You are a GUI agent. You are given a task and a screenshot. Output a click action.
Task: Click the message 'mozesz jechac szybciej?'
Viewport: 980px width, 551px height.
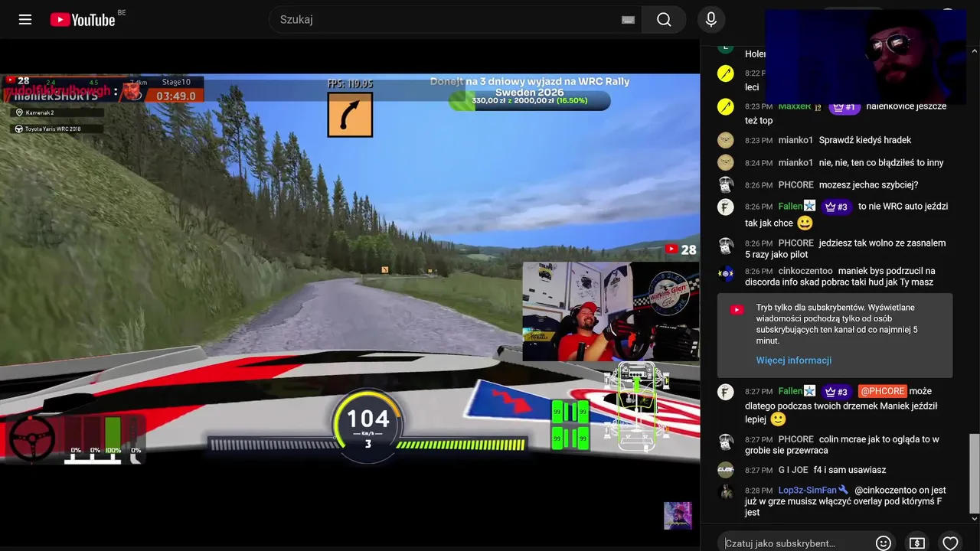pyautogui.click(x=868, y=184)
